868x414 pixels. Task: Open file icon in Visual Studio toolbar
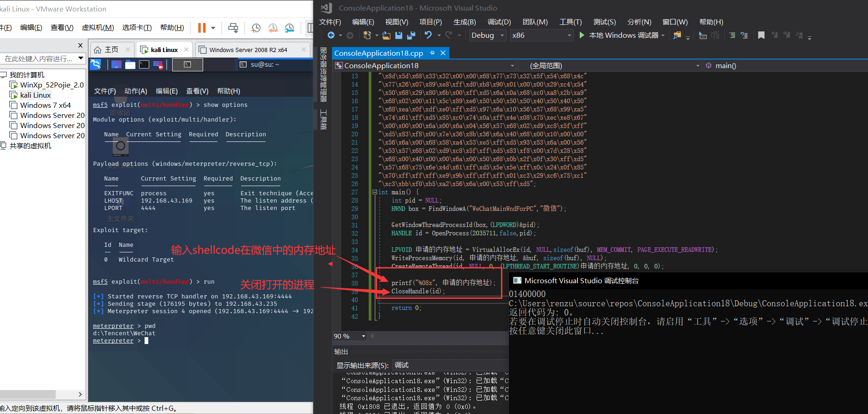(x=386, y=35)
